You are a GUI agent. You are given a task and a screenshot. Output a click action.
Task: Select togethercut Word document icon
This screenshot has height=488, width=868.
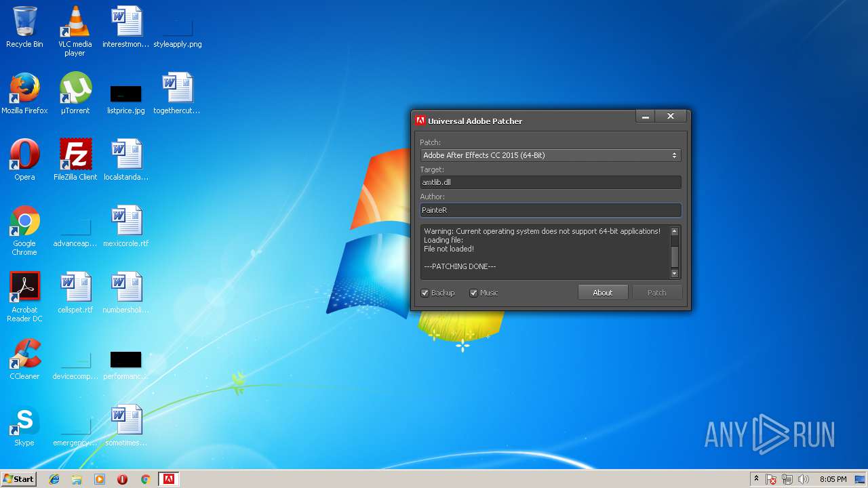pos(177,94)
